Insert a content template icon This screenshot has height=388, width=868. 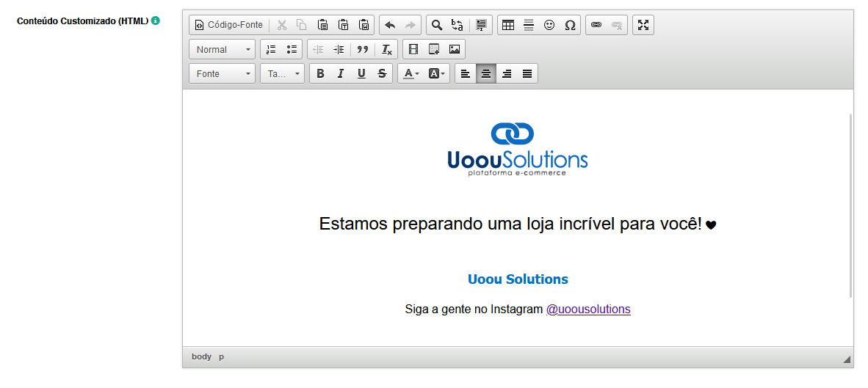click(x=434, y=49)
